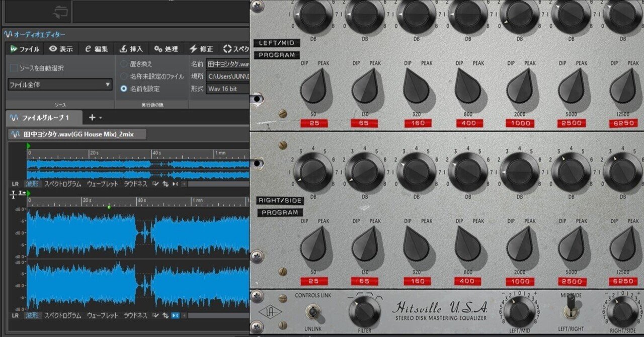The image size is (644, 337).
Task: Click the Right/Side 50 Hz DB gain knob
Action: [x=313, y=172]
